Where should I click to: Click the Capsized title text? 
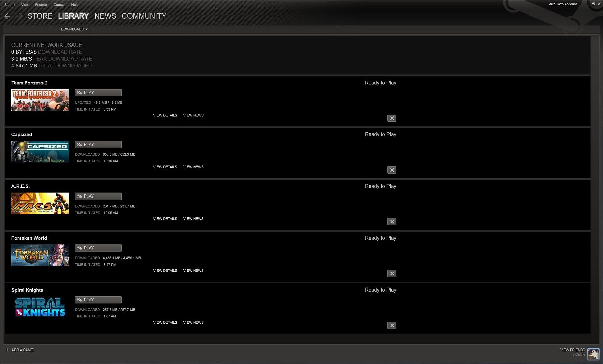pos(22,134)
